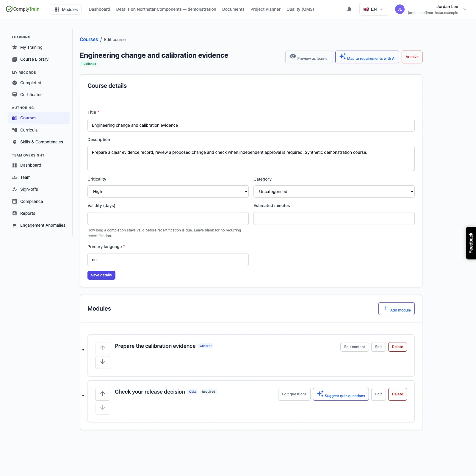Viewport: 476px width, 476px height.
Task: Click the Sign-offs icon in sidebar
Action: [x=15, y=189]
